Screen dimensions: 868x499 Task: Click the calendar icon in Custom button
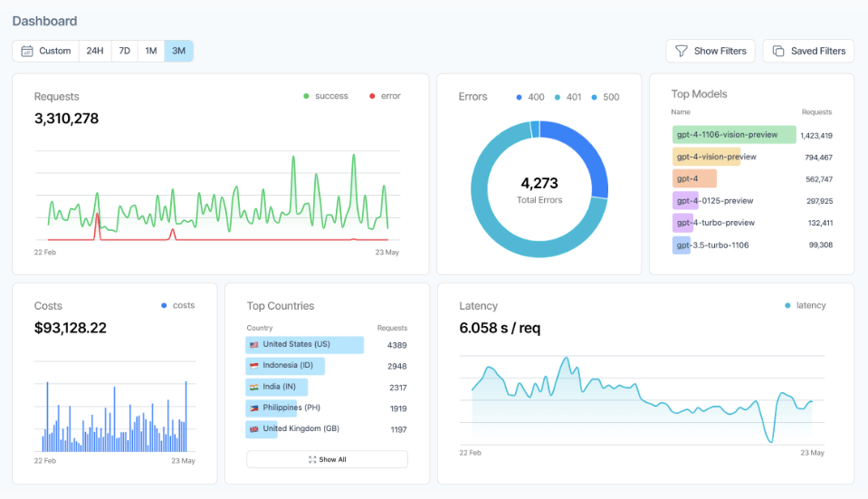[27, 52]
